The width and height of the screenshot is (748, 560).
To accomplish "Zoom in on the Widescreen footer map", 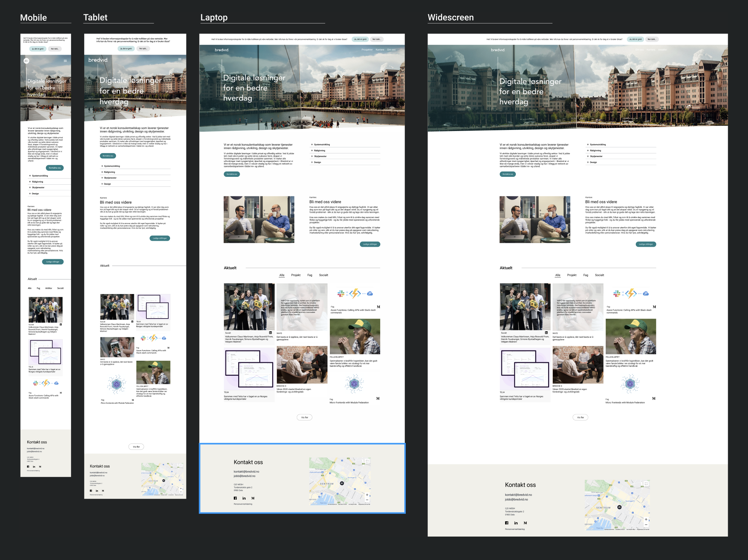I will [646, 520].
